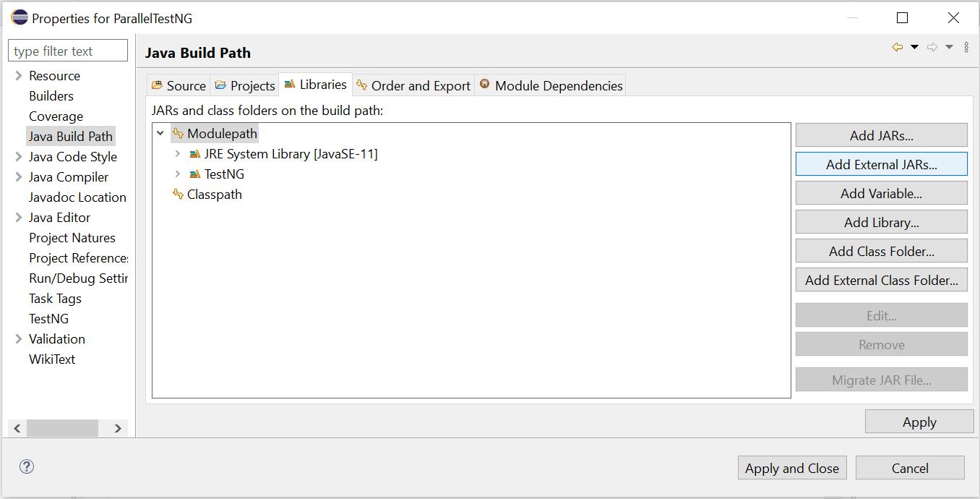The width and height of the screenshot is (980, 499).
Task: Expand the JRE System Library node
Action: [x=177, y=154]
